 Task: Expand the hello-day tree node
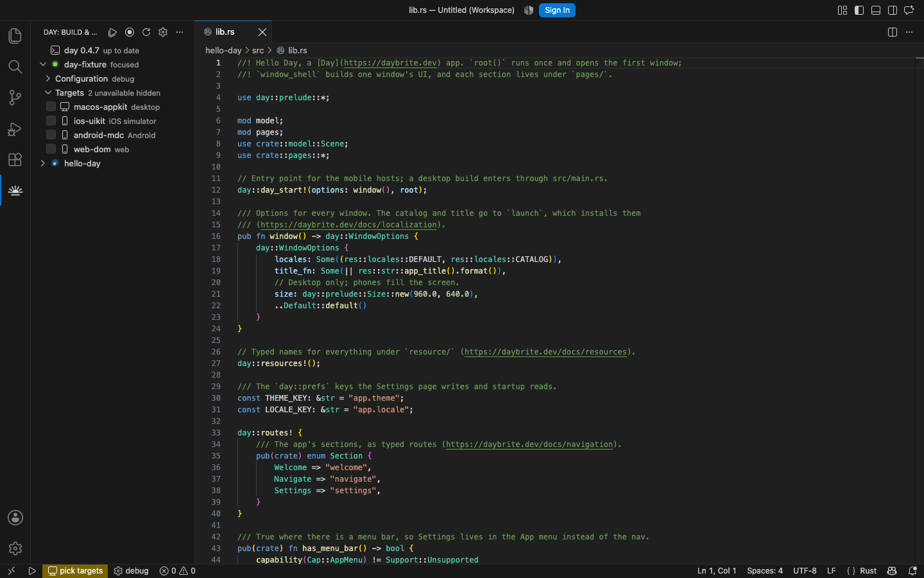click(x=43, y=163)
